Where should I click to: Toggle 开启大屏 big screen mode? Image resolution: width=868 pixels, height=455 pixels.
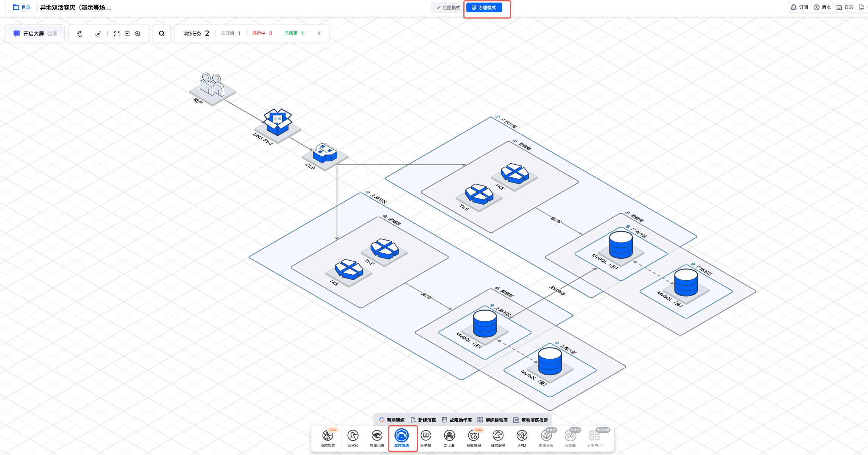tap(34, 34)
